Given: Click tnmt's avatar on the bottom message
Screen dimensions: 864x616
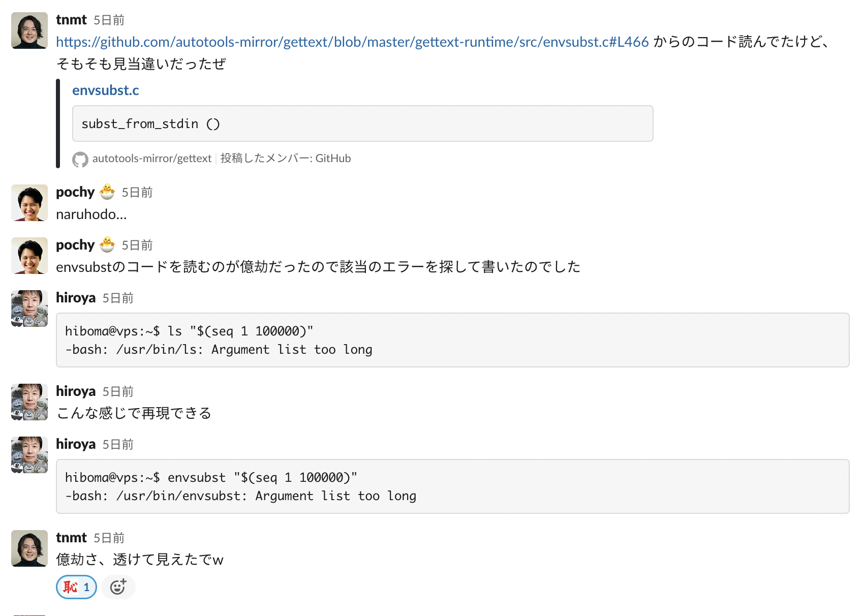Looking at the screenshot, I should pos(29,549).
